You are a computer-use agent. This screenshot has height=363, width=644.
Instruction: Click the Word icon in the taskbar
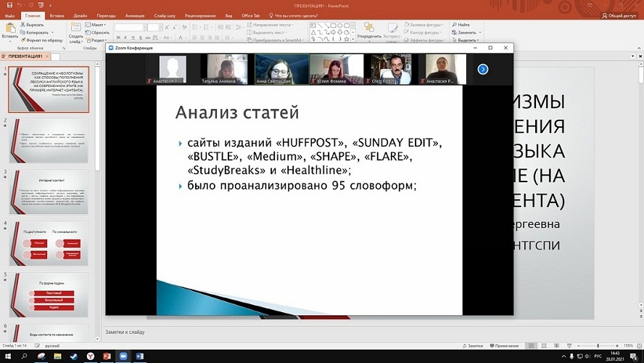(139, 356)
